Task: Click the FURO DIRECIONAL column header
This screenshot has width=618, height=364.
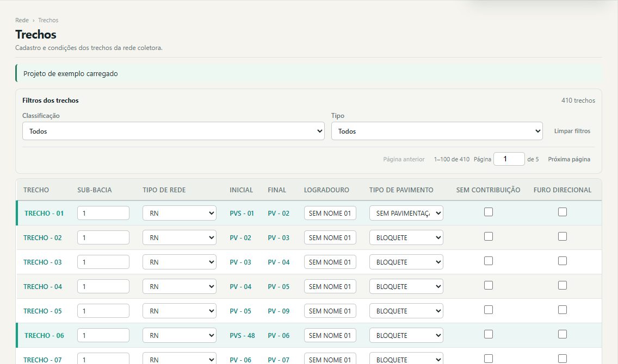Action: point(563,190)
